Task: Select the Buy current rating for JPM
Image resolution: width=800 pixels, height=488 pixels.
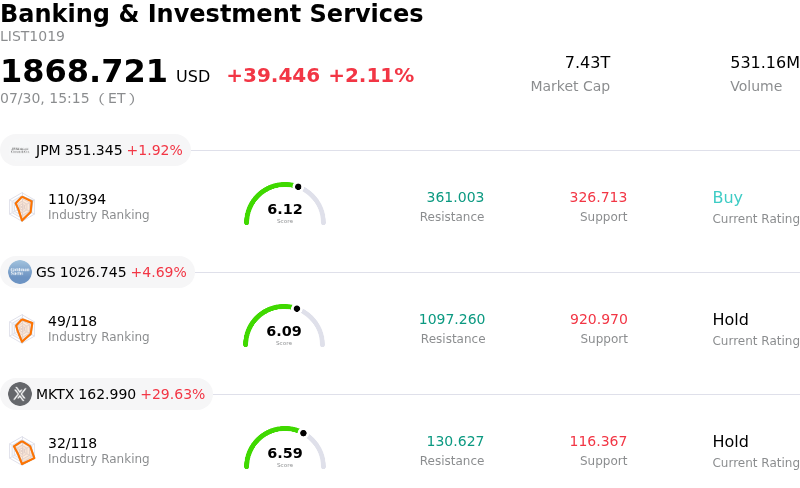Action: pyautogui.click(x=728, y=198)
